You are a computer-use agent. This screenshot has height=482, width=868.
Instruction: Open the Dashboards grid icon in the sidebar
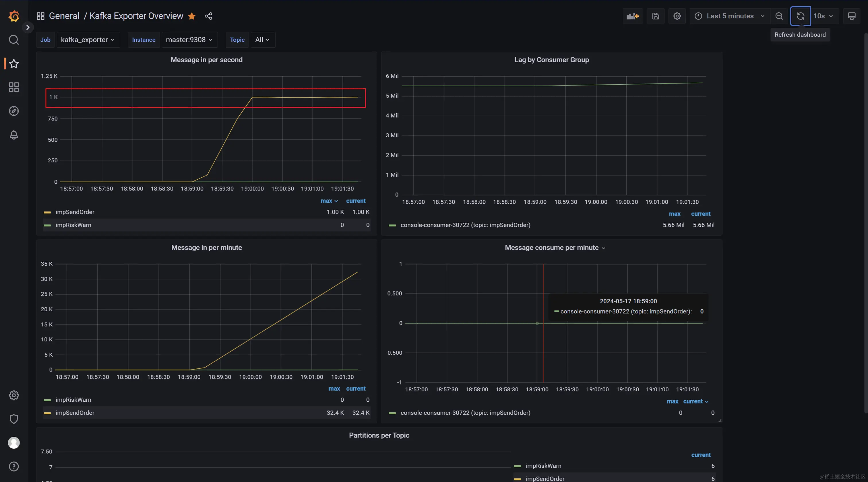[14, 87]
